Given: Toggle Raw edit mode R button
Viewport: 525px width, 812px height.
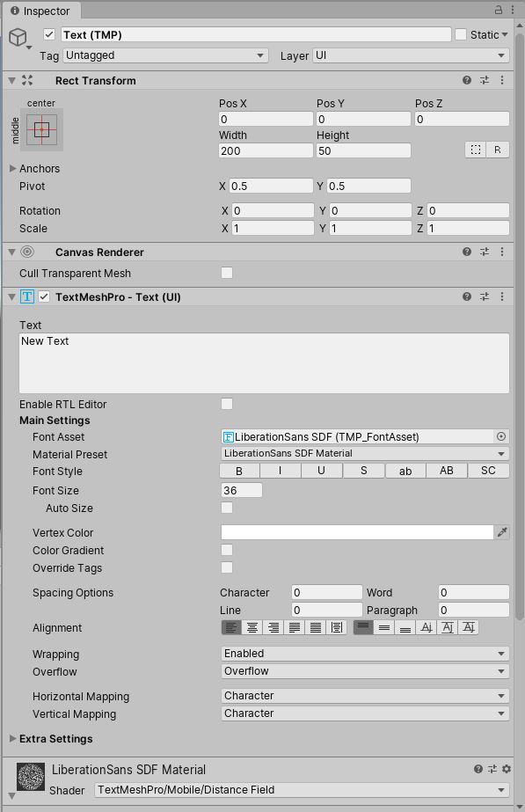Looking at the screenshot, I should (497, 150).
